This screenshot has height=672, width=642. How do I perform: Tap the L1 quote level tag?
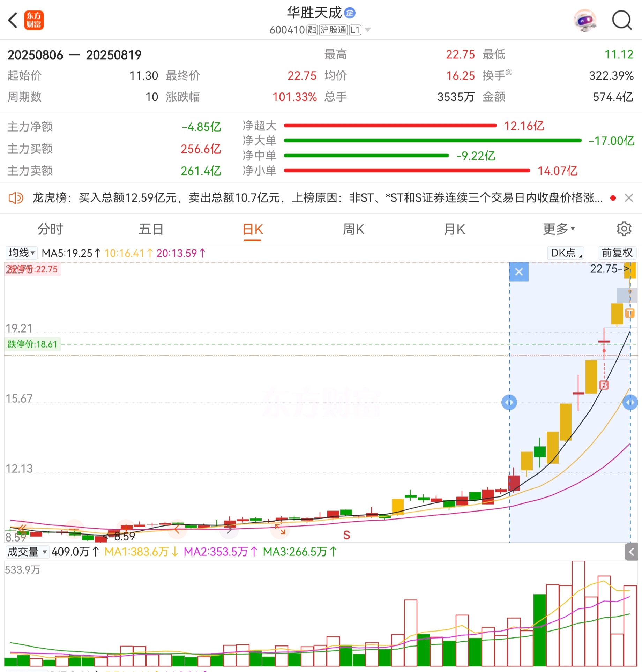point(355,30)
